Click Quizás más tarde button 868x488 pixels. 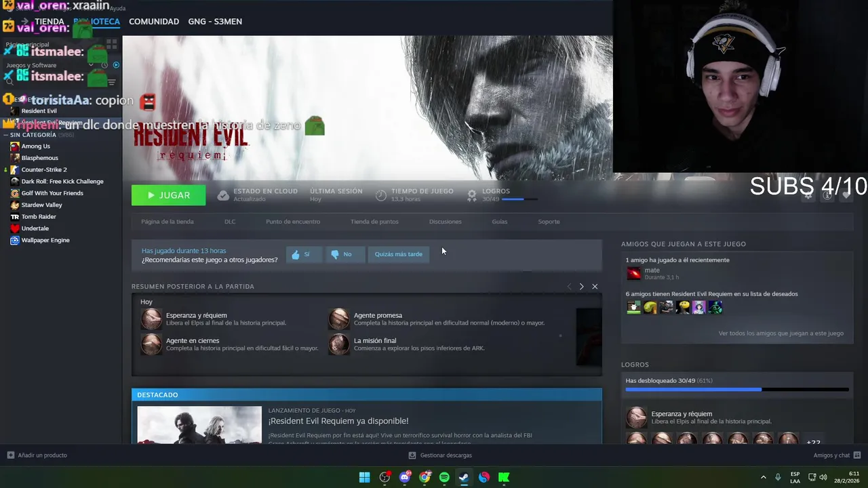(399, 254)
